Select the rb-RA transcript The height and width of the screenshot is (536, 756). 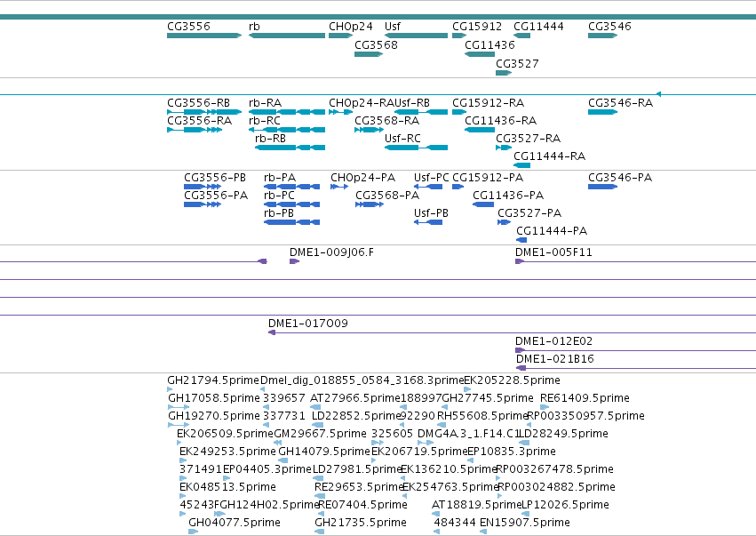click(x=287, y=112)
